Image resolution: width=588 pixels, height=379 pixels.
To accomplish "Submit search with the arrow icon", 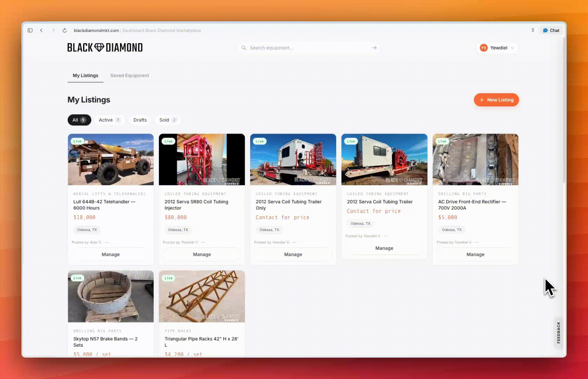I will (374, 48).
